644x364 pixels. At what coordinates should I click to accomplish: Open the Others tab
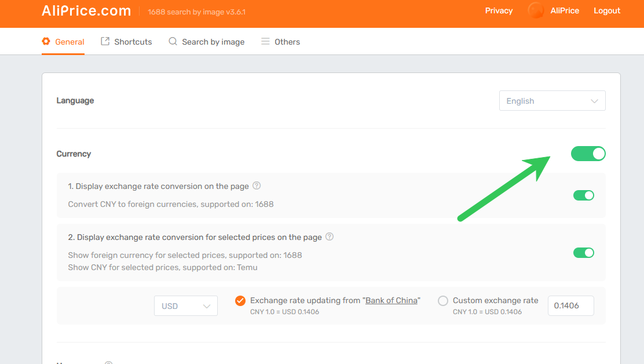(287, 42)
